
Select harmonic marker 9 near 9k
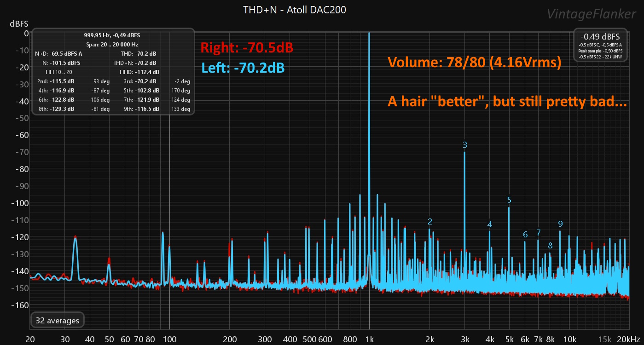560,224
